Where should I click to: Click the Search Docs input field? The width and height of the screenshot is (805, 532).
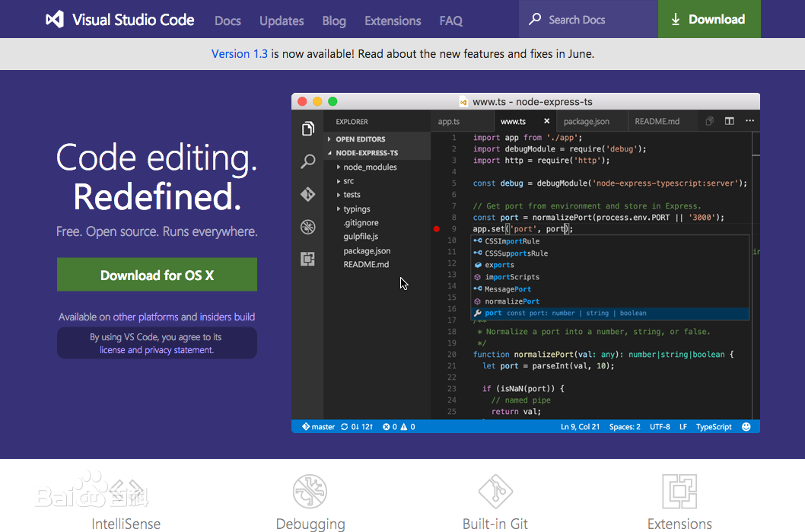588,19
